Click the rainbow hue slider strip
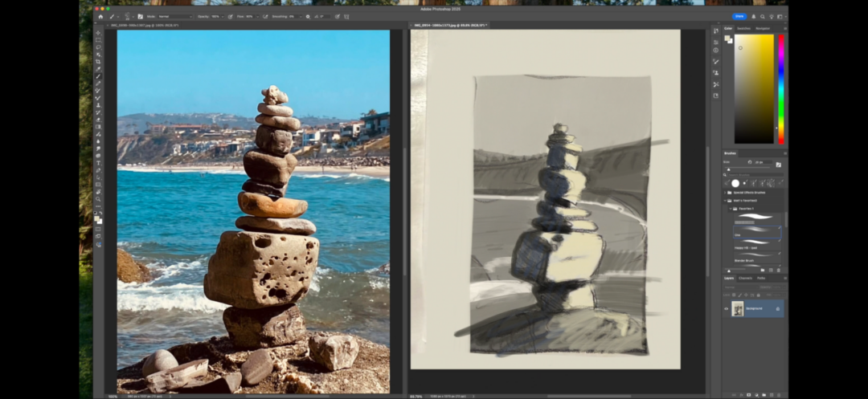 coord(780,88)
